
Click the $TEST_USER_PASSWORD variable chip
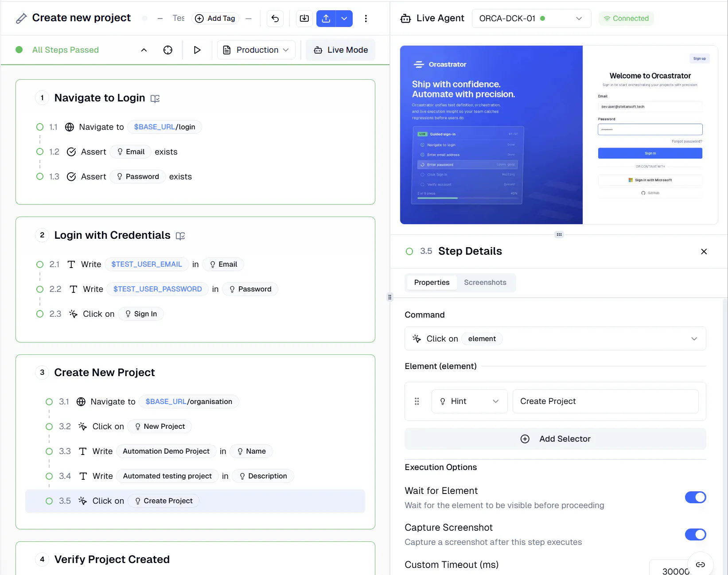[x=158, y=289]
